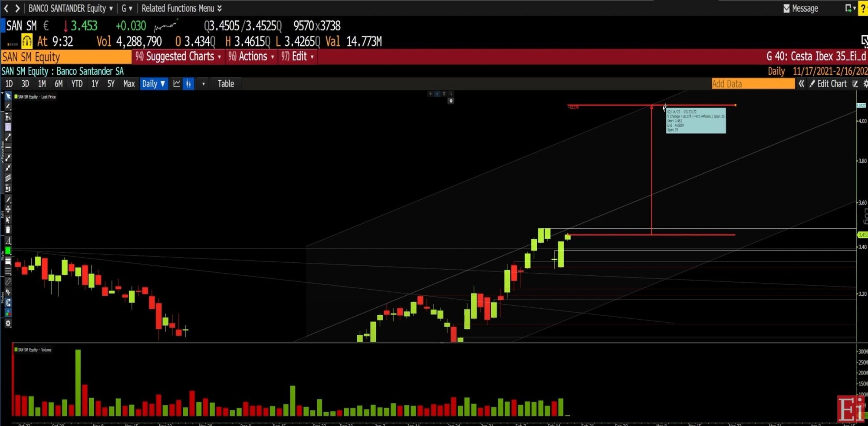Viewport: 868px width, 426px height.
Task: Switch to line chart display
Action: coord(177,84)
